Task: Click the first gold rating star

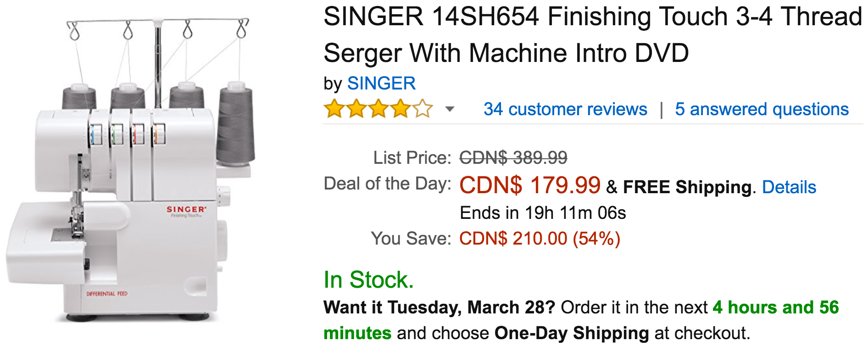Action: pos(334,109)
